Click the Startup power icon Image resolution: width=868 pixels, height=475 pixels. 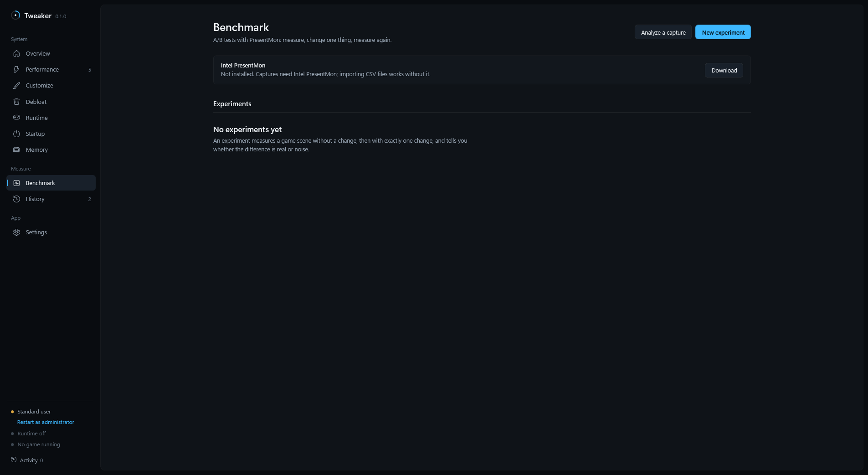click(16, 134)
